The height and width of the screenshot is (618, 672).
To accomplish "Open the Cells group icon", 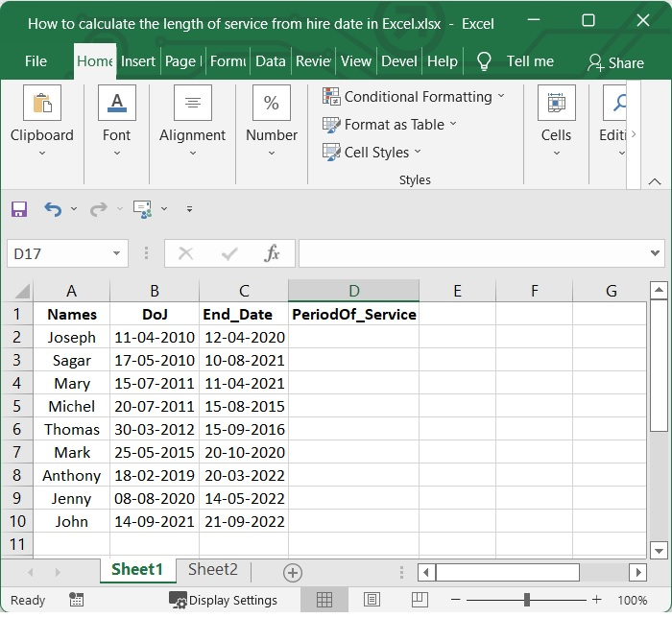I will (556, 104).
